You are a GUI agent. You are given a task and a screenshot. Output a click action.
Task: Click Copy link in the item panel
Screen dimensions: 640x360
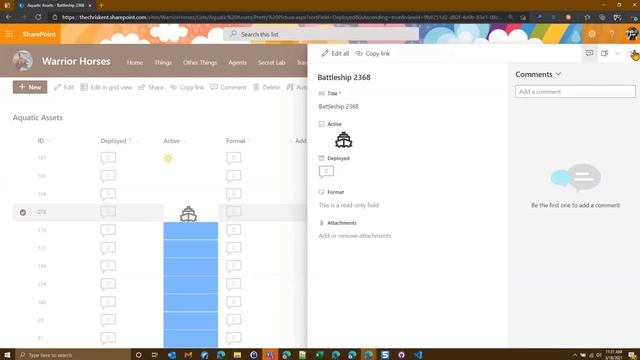(x=373, y=53)
